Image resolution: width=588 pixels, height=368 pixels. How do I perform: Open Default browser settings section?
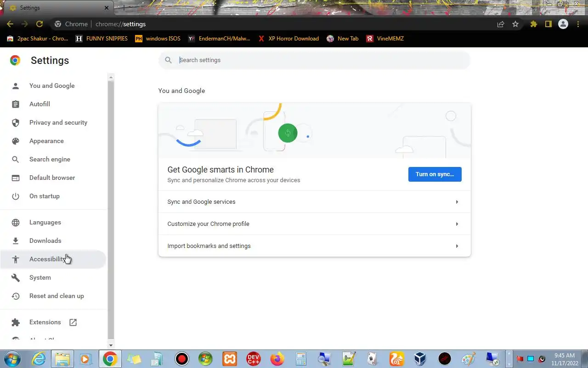52,178
